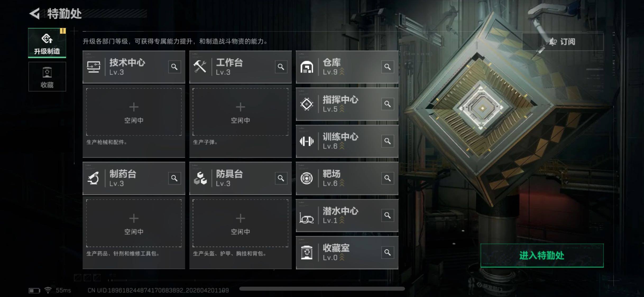This screenshot has width=644, height=297.
Task: Inspect 仓库 with its magnifier icon
Action: (x=388, y=67)
